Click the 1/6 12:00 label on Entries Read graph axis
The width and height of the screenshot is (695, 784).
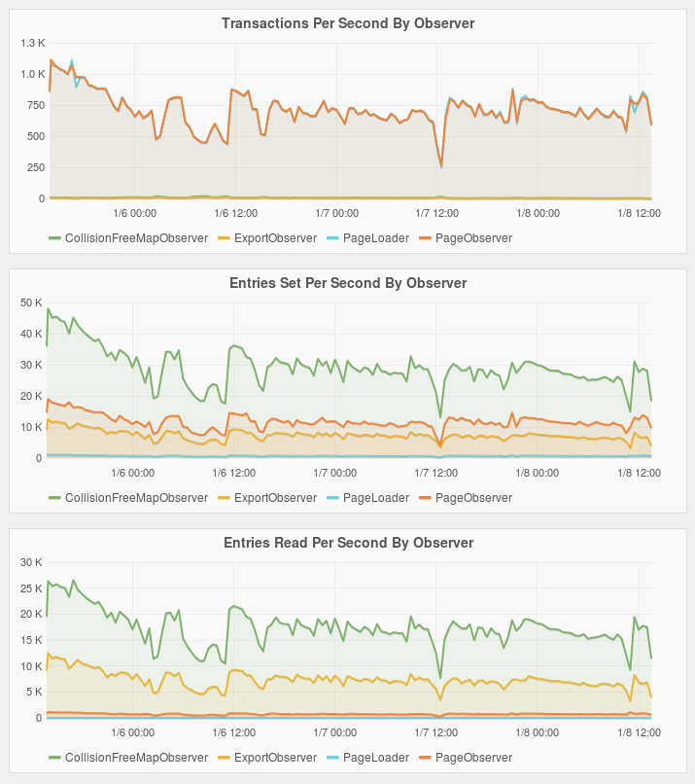point(234,731)
